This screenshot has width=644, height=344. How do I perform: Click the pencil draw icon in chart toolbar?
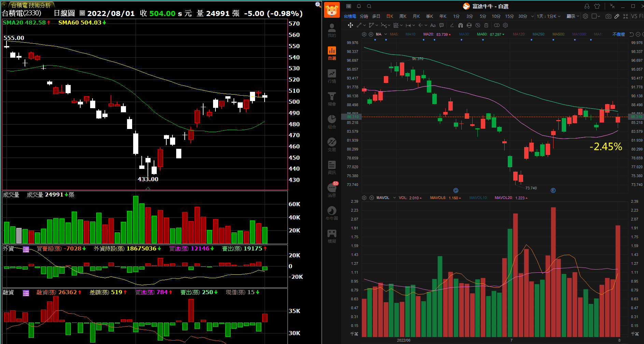pyautogui.click(x=617, y=16)
